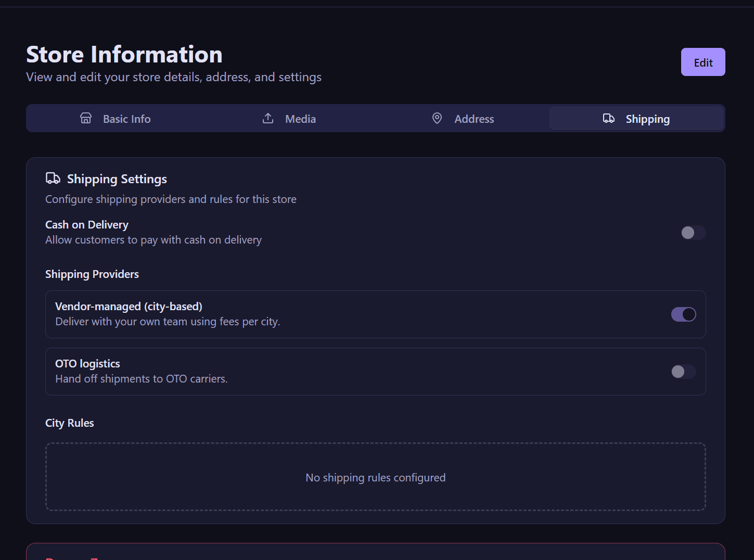Image resolution: width=754 pixels, height=560 pixels.
Task: Click 'Hand off shipments to OTO carriers' text
Action: click(142, 379)
